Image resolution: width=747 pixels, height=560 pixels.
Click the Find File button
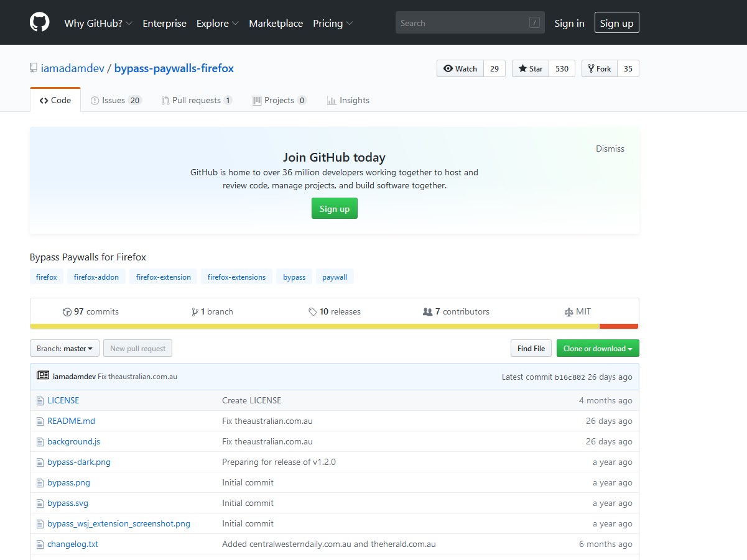pos(531,349)
